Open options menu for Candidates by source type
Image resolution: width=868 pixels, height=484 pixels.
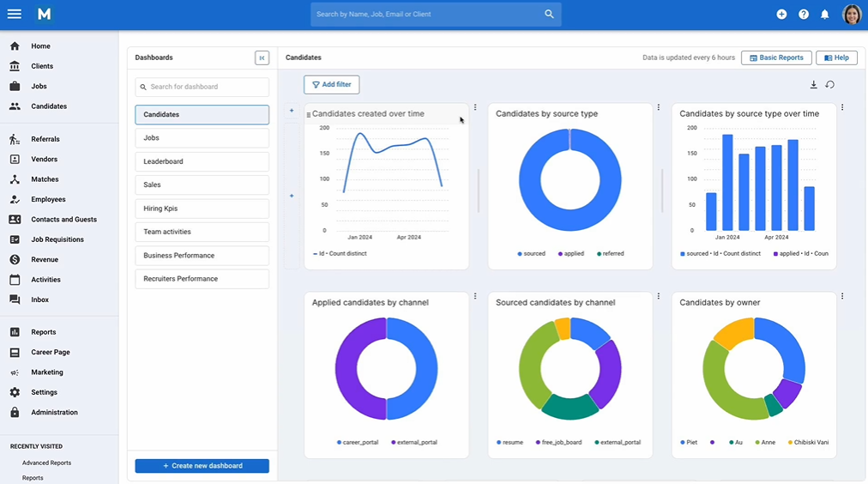(x=658, y=107)
